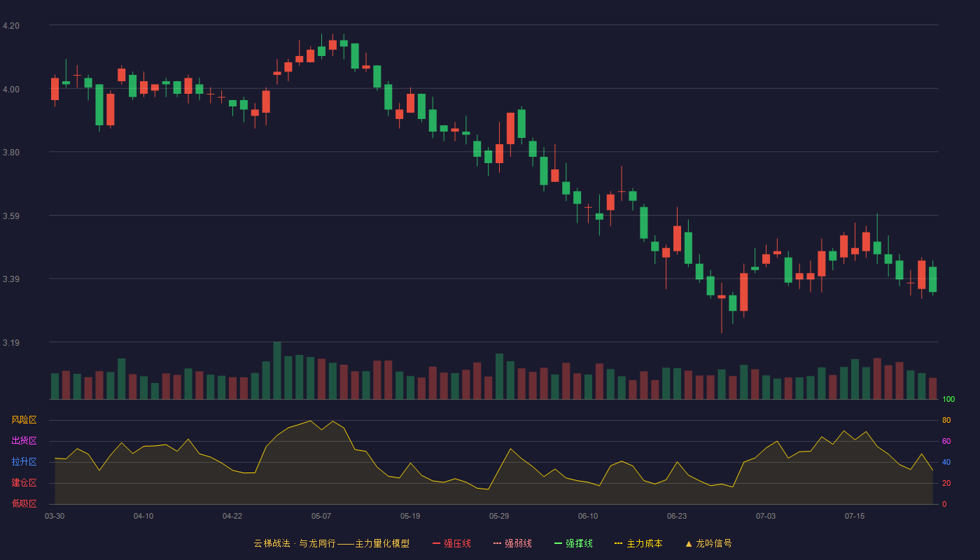Viewport: 980px width, 560px height.
Task: Select the 低吸区 zone label
Action: click(x=24, y=503)
